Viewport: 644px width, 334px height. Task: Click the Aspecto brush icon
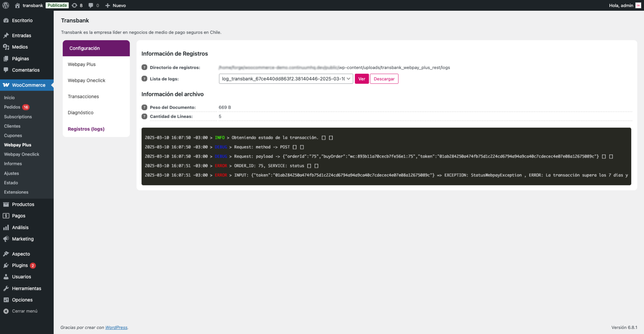(6, 254)
